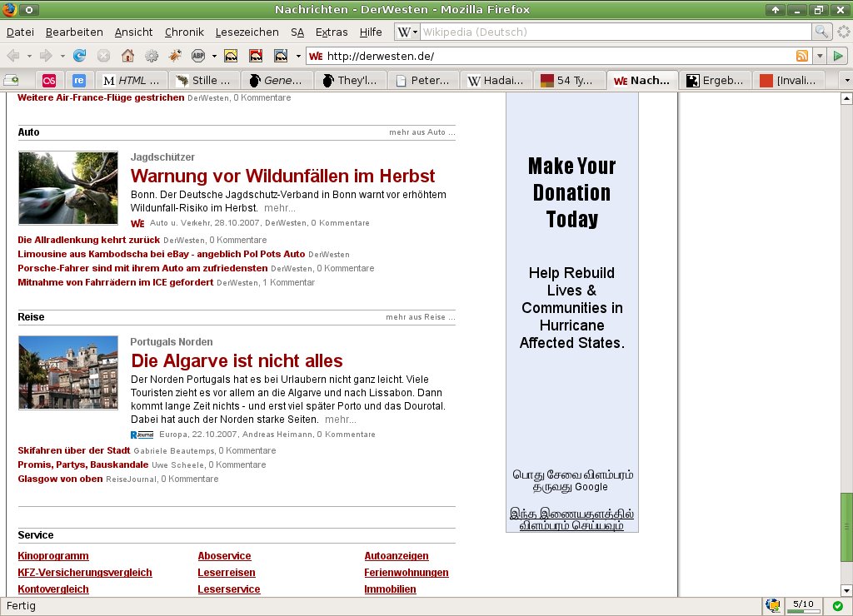Click the green Go arrow button

[838, 56]
